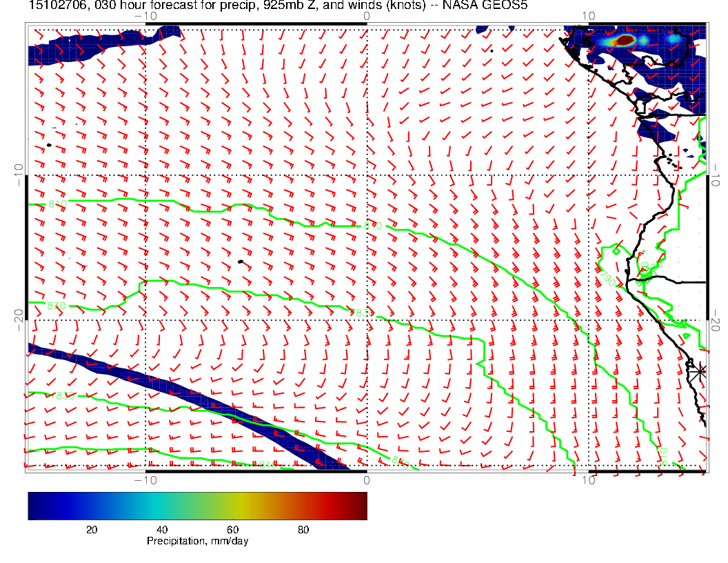
Task: Click the 'Precipitation, mm/day' colorbar caption
Action: click(197, 542)
